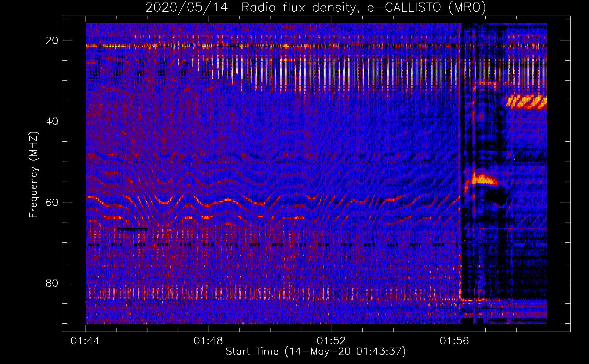
Task: Click the '40' frequency tick label
Action: (52, 121)
